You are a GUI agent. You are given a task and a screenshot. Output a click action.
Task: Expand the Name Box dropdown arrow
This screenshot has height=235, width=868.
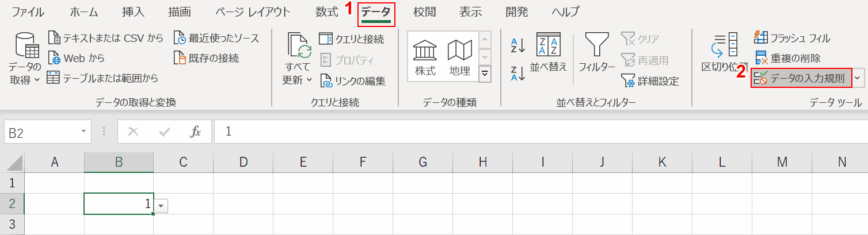click(x=84, y=132)
